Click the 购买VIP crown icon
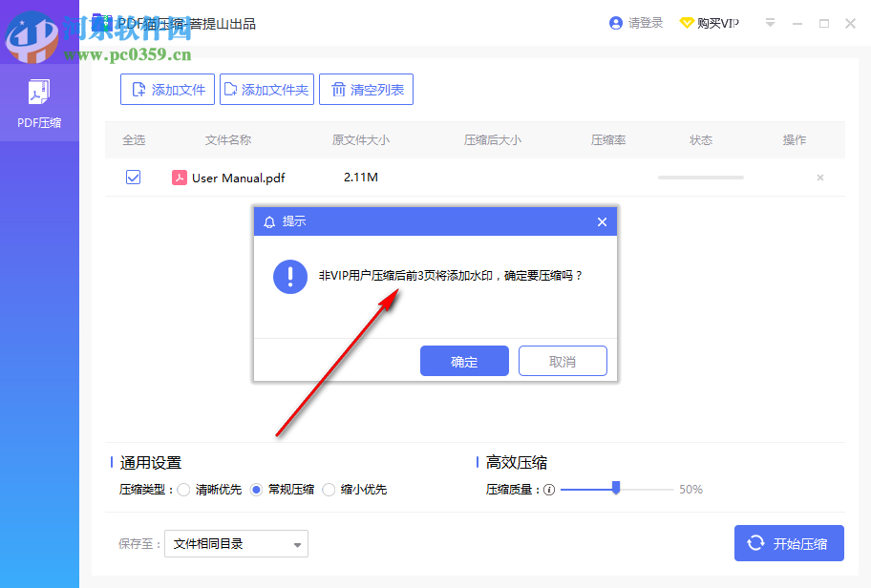This screenshot has height=588, width=871. (689, 22)
